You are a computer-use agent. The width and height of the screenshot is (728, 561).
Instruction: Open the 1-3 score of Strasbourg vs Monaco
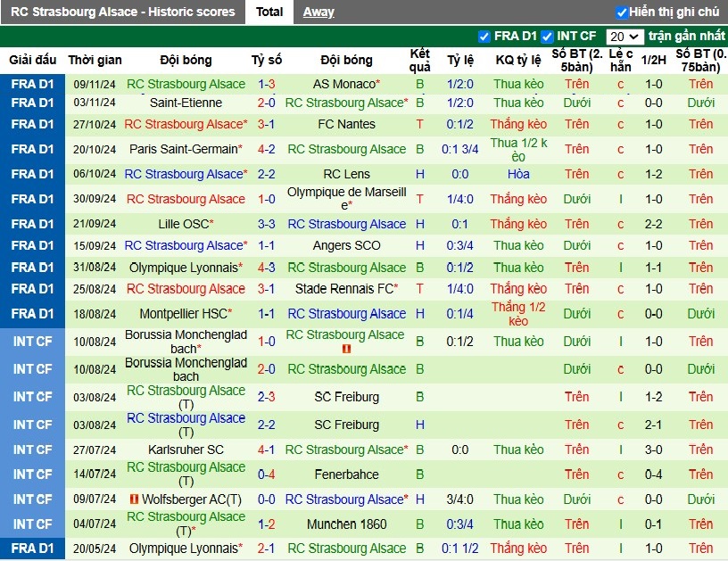tap(267, 84)
